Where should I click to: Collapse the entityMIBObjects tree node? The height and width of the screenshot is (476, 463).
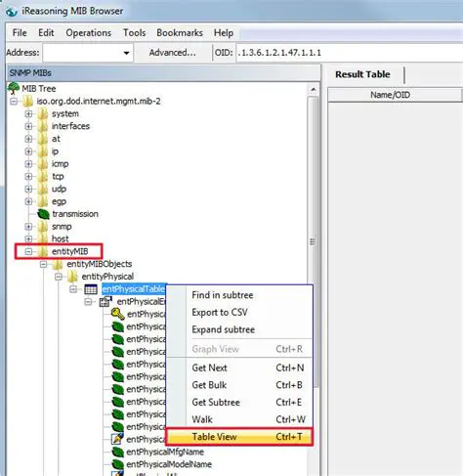[43, 264]
